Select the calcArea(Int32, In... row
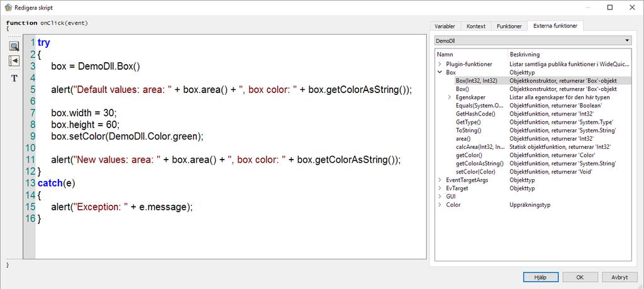Screen dimensions: 644x289 (533, 147)
